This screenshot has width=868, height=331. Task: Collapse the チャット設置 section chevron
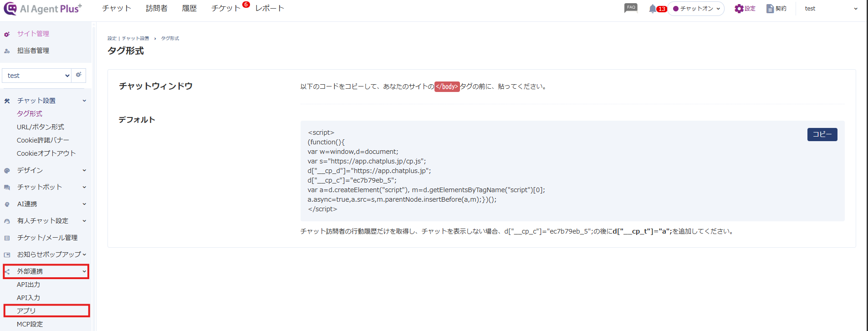pyautogui.click(x=84, y=101)
